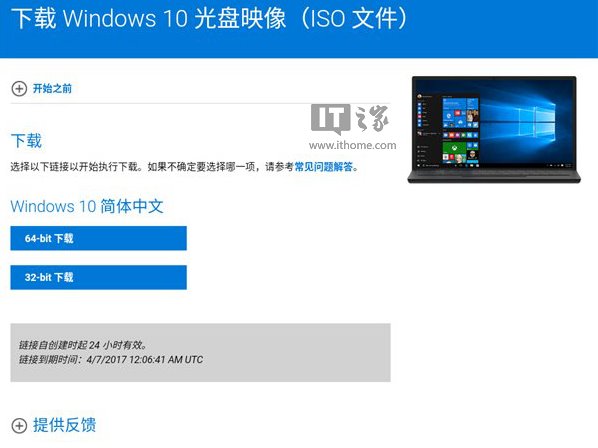Expand the 开始之前 plus circle icon
The image size is (598, 448).
[19, 89]
